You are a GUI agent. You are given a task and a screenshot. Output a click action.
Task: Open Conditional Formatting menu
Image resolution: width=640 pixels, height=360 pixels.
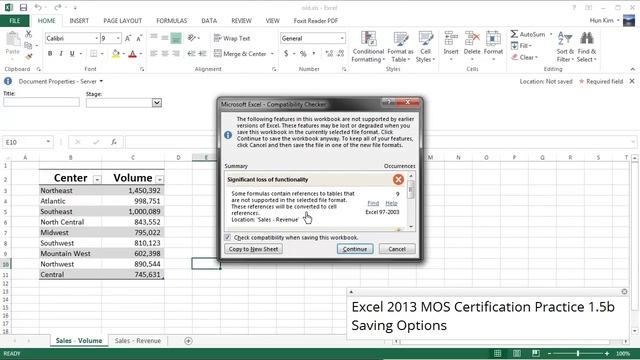pos(368,47)
